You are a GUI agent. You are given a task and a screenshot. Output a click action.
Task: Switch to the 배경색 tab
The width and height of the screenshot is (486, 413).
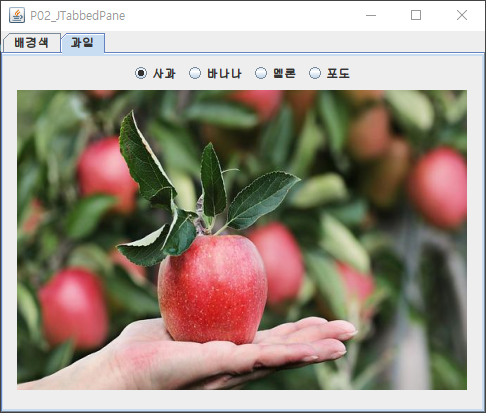(x=32, y=43)
